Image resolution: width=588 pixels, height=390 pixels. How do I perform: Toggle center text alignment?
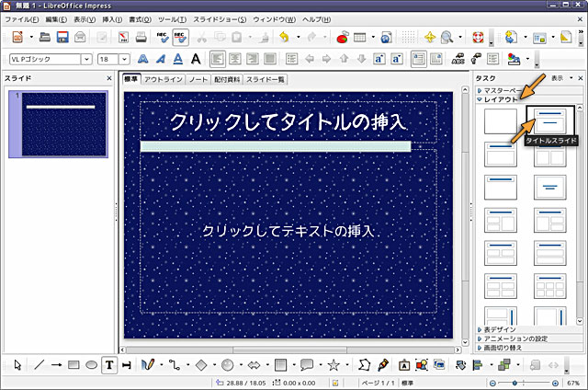click(x=235, y=59)
